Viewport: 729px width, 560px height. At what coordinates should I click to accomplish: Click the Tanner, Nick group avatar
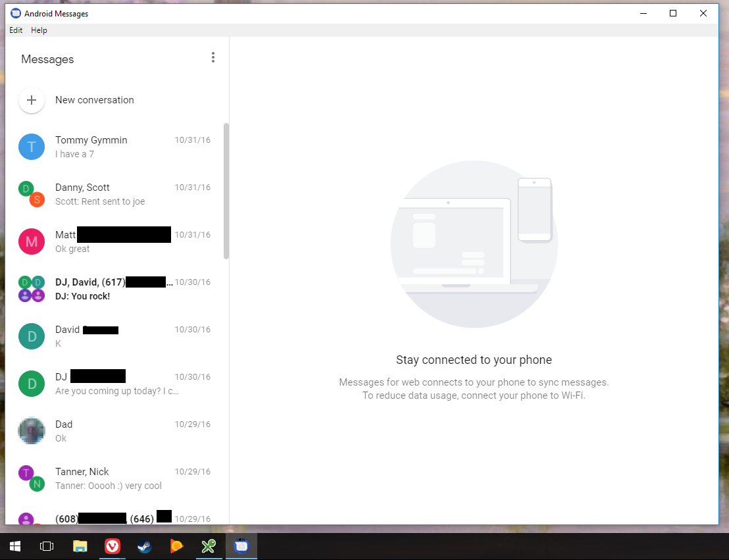click(x=32, y=478)
